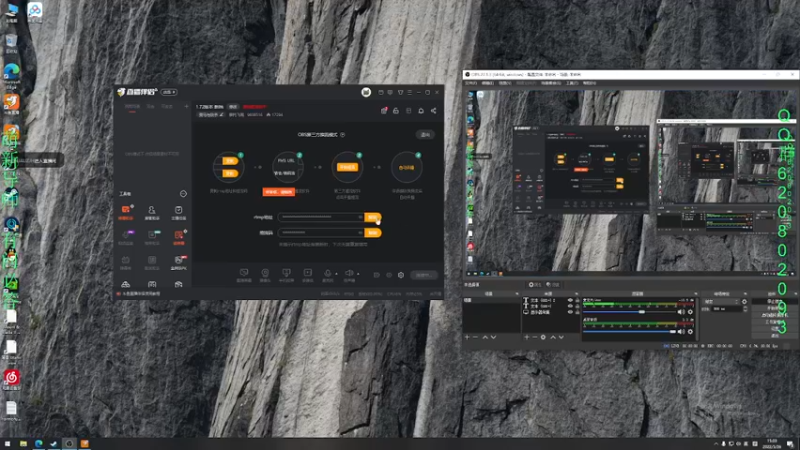This screenshot has height=450, width=800.
Task: Expand speaker options arrow in bottom toolbar
Action: [358, 274]
